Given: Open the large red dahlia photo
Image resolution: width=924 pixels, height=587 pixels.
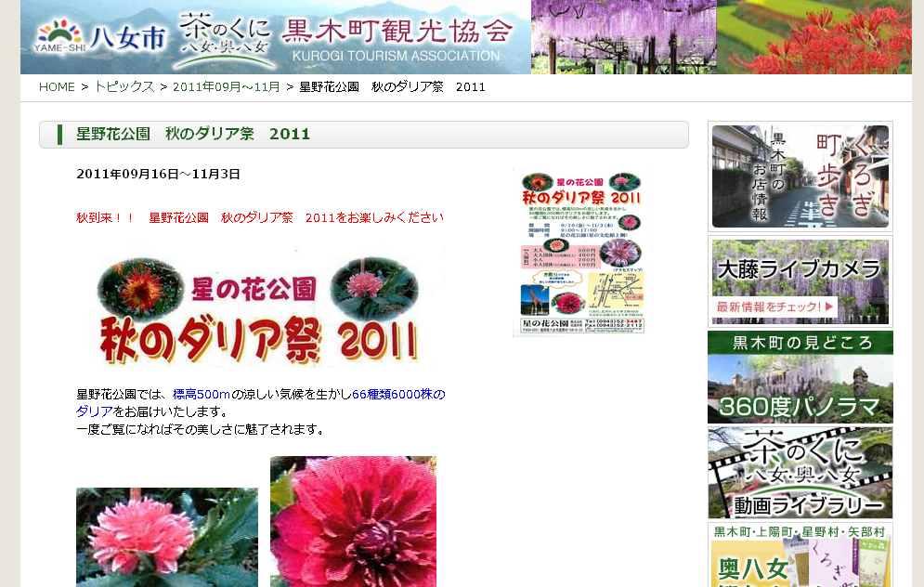Looking at the screenshot, I should pyautogui.click(x=353, y=522).
